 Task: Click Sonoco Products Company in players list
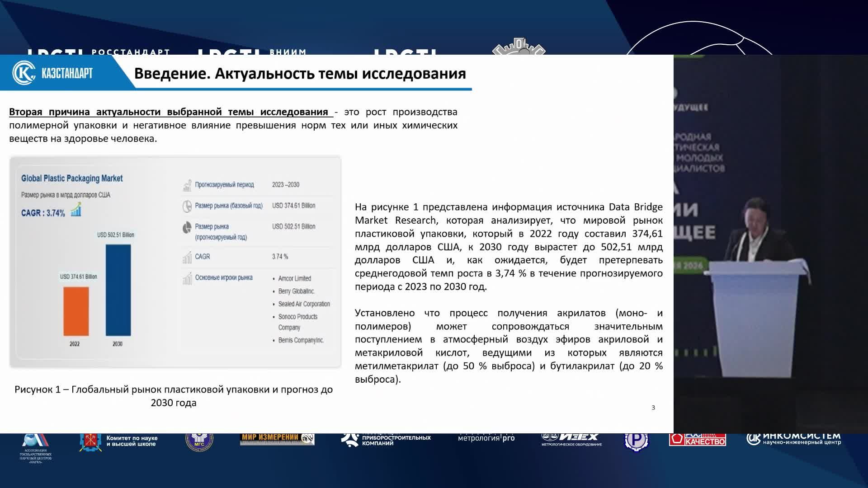(x=298, y=322)
